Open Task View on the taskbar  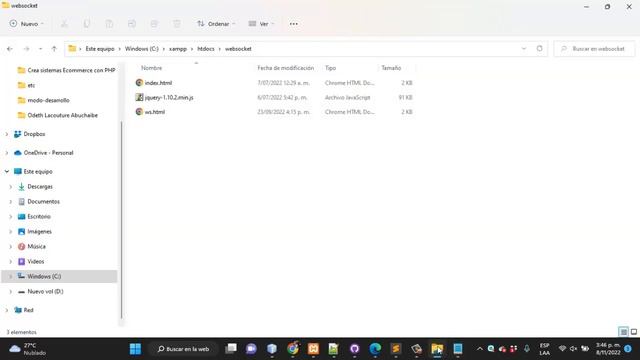point(231,349)
